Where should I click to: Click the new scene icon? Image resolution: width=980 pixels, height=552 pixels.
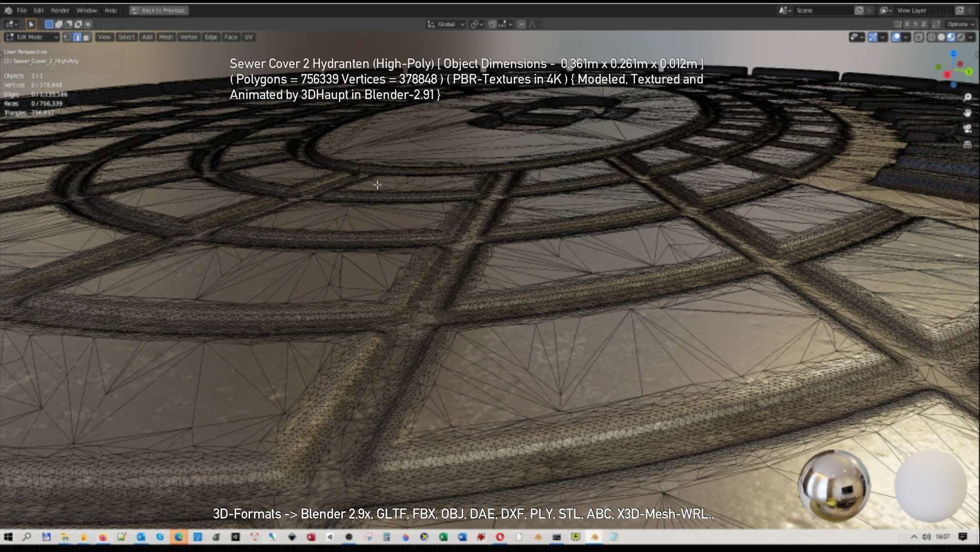click(859, 10)
